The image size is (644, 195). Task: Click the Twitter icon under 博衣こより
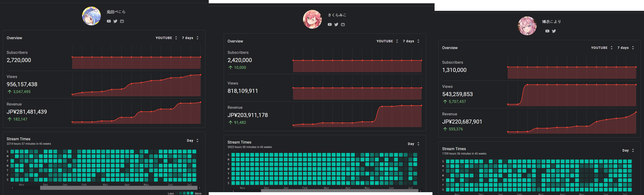click(x=554, y=31)
